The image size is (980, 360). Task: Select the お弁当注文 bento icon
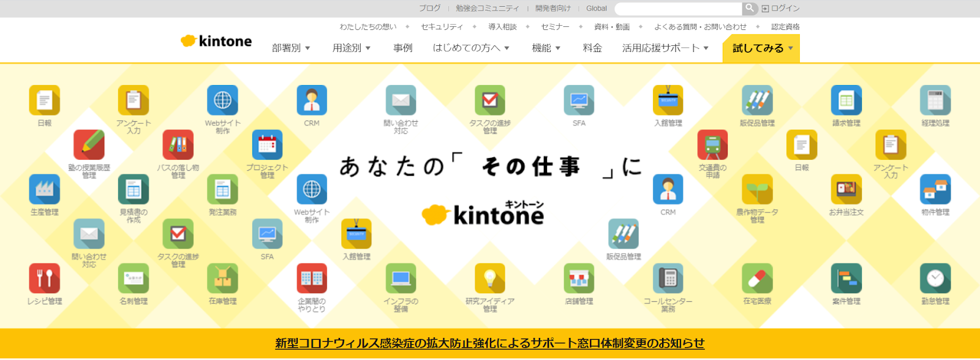(846, 190)
